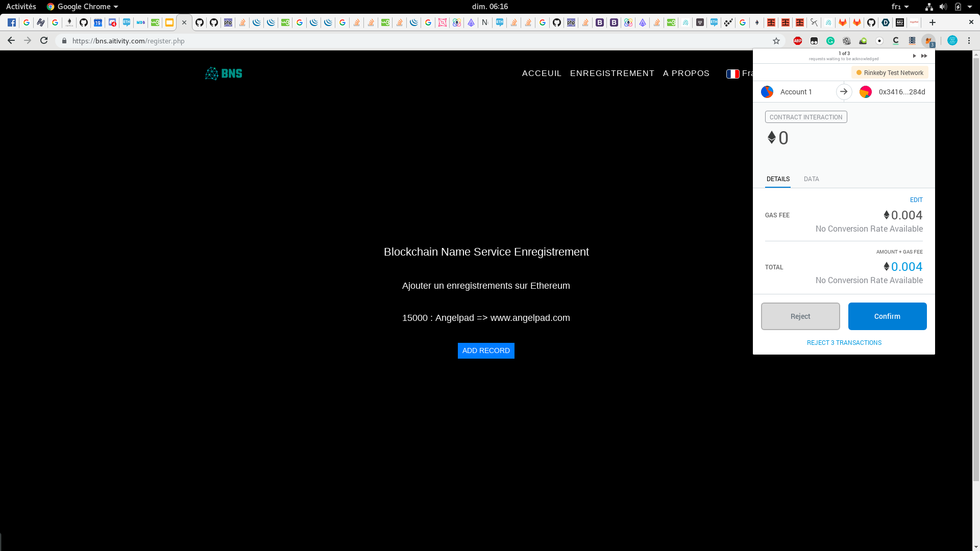Click the EDIT gas fee link
980x551 pixels.
coord(916,200)
